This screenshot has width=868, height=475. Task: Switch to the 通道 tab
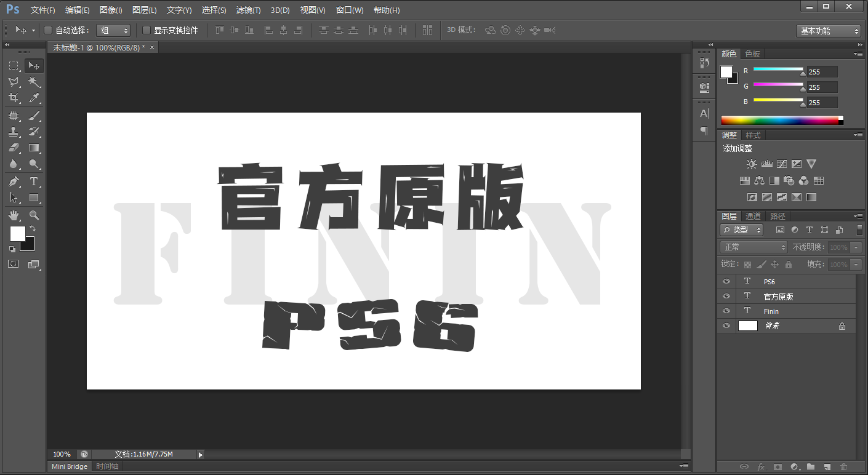click(753, 217)
